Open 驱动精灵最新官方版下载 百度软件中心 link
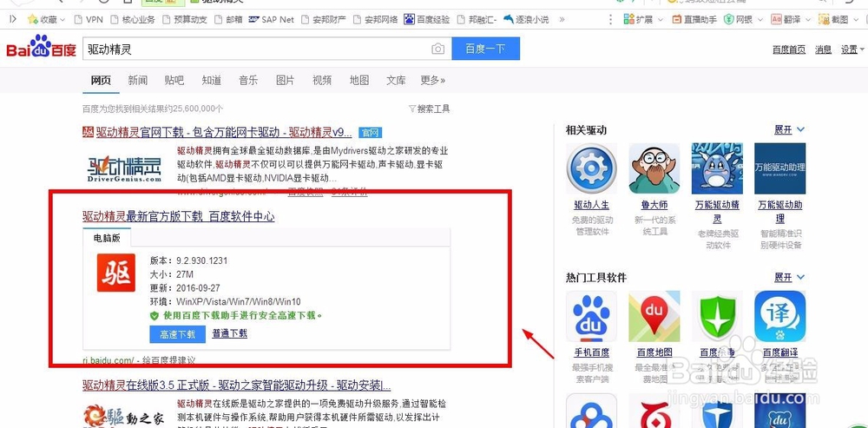This screenshot has height=428, width=868. [x=179, y=216]
